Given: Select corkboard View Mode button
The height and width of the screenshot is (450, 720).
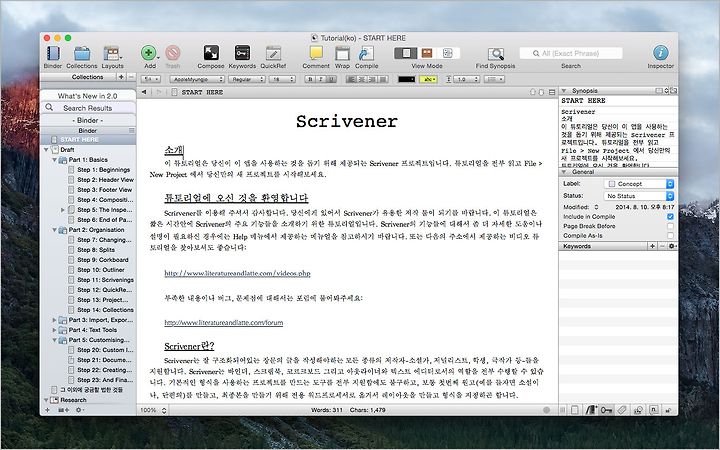Looking at the screenshot, I should pos(427,53).
